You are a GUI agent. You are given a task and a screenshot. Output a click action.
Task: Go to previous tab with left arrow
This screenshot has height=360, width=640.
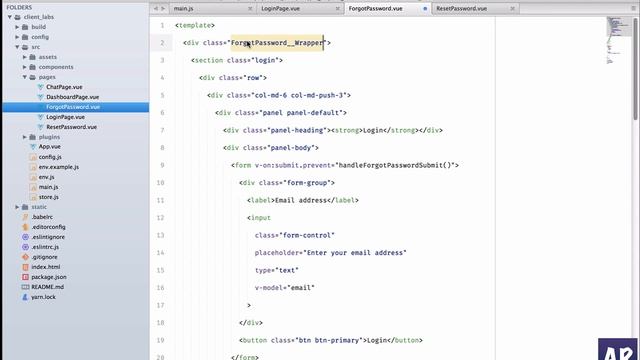tap(156, 9)
